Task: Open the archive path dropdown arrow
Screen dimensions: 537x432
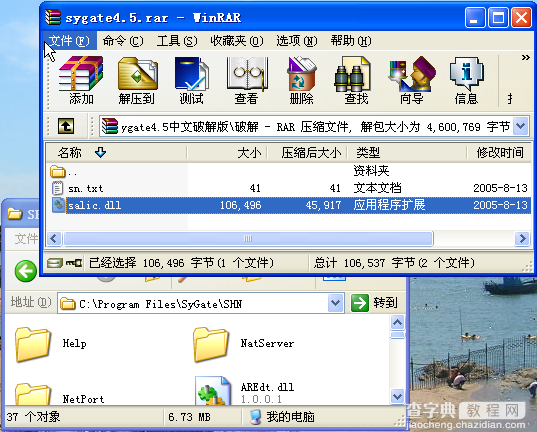Action: pyautogui.click(x=521, y=126)
